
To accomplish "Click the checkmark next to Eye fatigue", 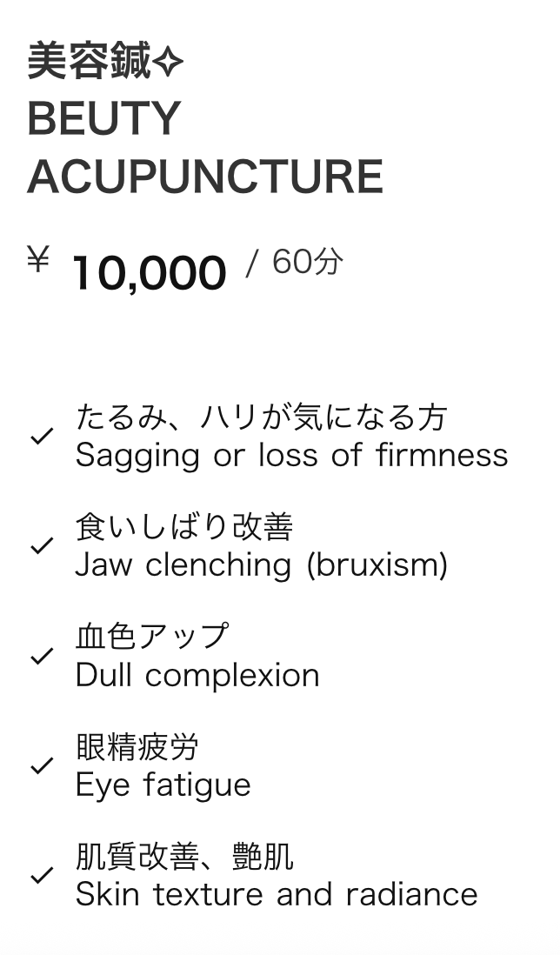I will 42,765.
